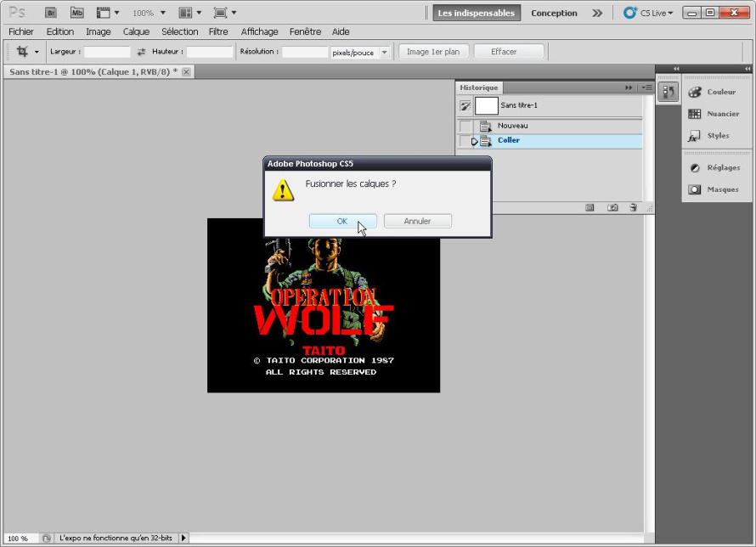Select the Sans titre-1 snapshot thumbnail

pyautogui.click(x=487, y=105)
